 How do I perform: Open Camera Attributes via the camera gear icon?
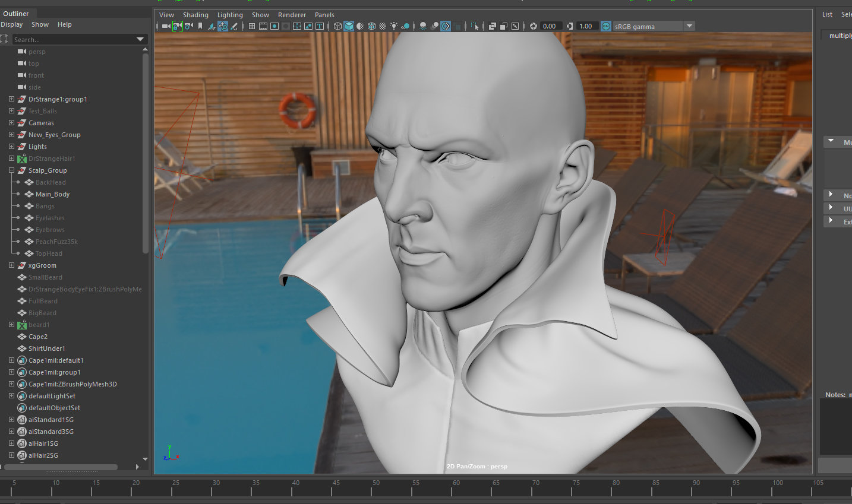click(x=189, y=26)
